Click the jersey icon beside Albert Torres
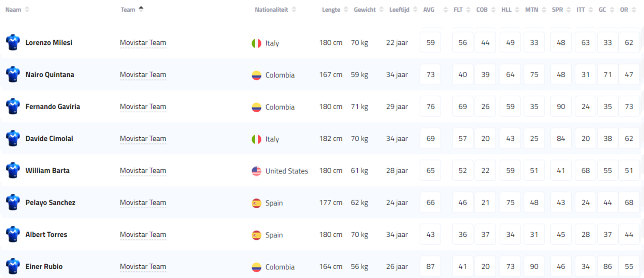The width and height of the screenshot is (644, 278). (x=13, y=234)
